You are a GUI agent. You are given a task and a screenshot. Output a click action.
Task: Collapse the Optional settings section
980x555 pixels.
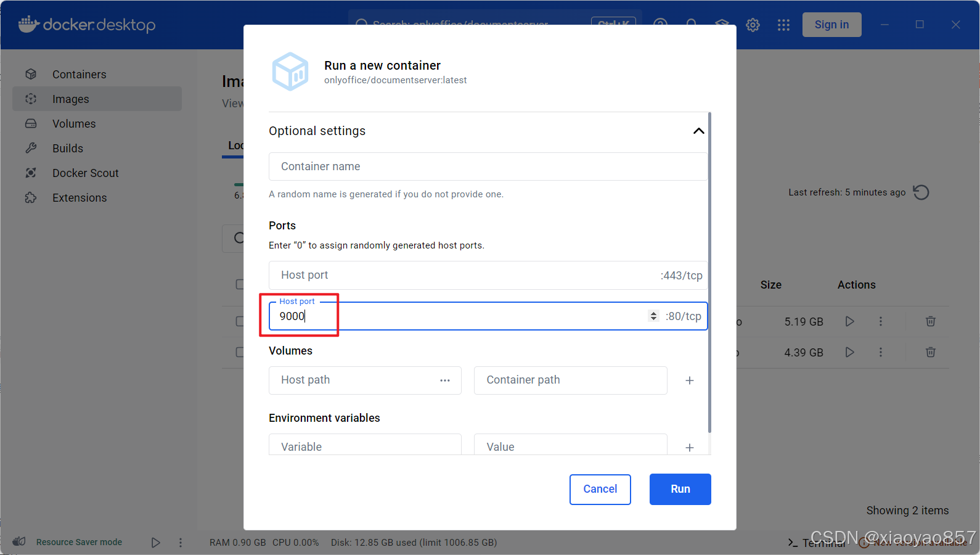point(698,131)
